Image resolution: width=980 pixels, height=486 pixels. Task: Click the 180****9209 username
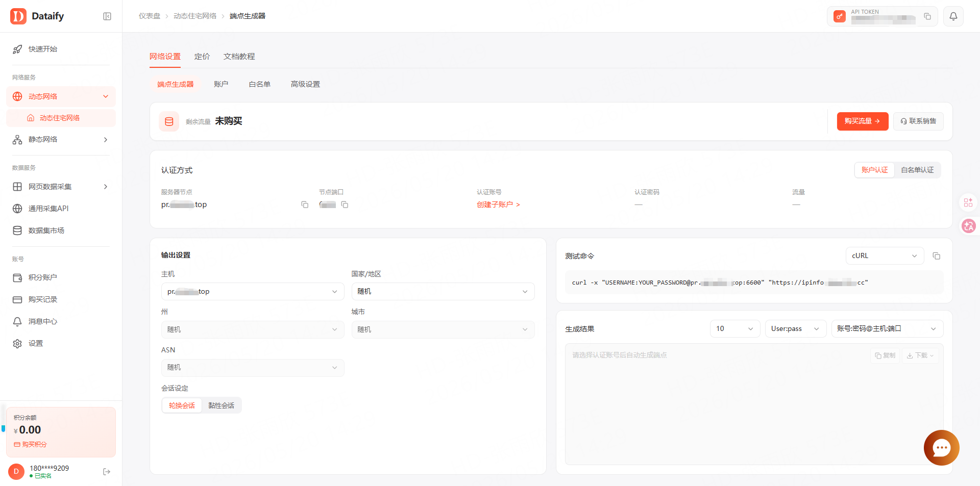coord(49,468)
